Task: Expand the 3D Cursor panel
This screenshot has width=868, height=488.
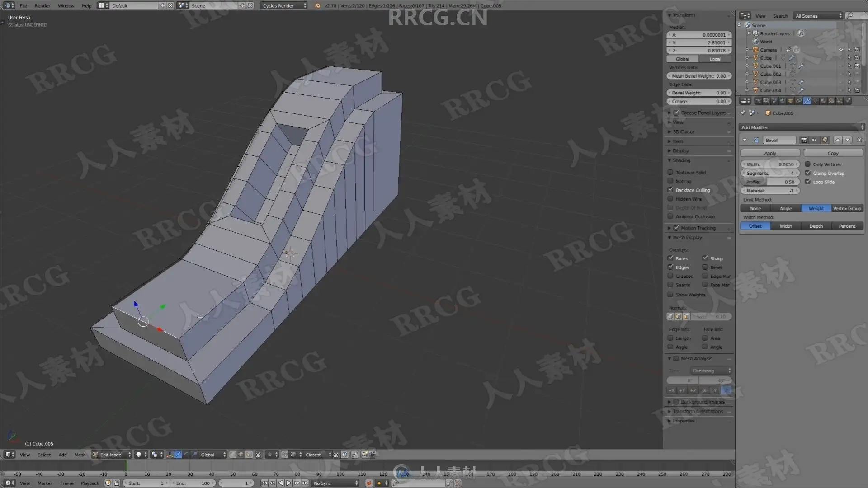Action: click(x=683, y=131)
